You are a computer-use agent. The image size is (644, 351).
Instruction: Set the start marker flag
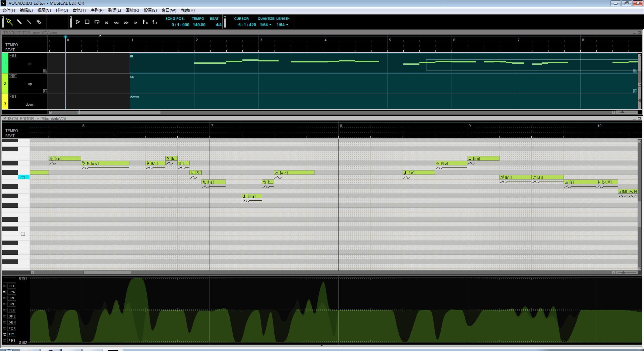[x=145, y=22]
